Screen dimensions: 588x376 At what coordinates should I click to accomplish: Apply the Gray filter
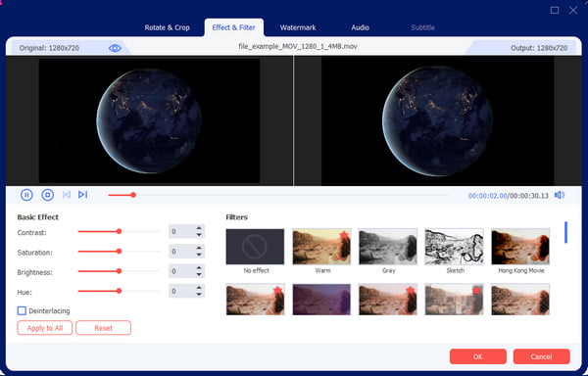click(388, 247)
